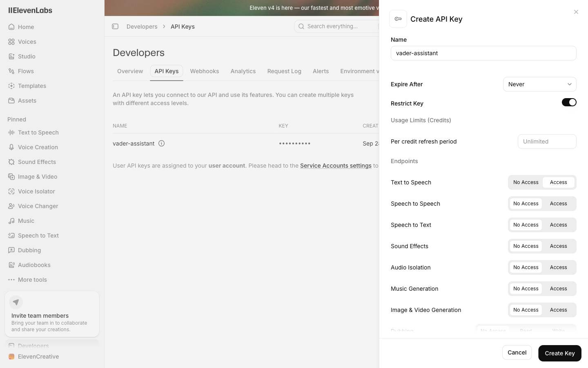The width and height of the screenshot is (588, 368).
Task: Open the Voice Isolator icon
Action: [11, 191]
